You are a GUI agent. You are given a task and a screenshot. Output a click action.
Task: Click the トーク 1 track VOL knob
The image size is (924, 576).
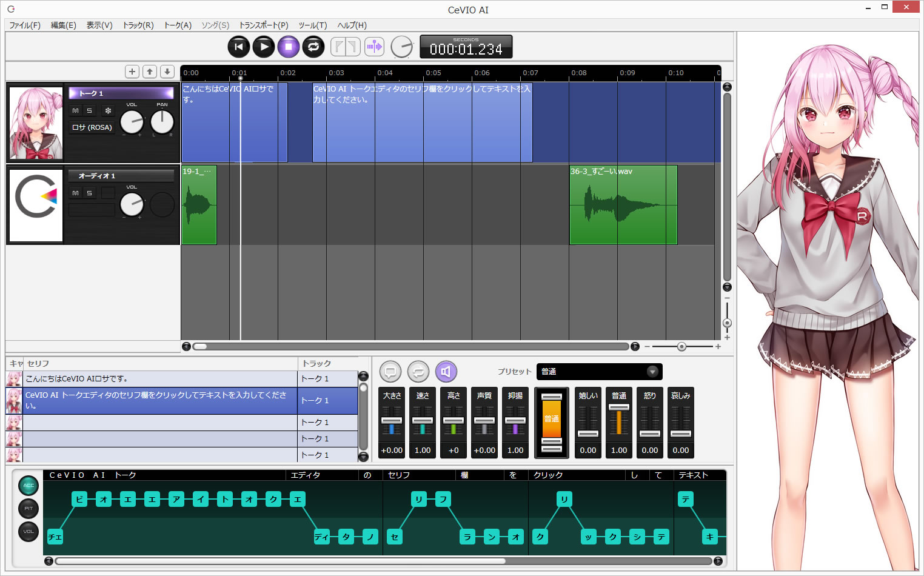132,122
